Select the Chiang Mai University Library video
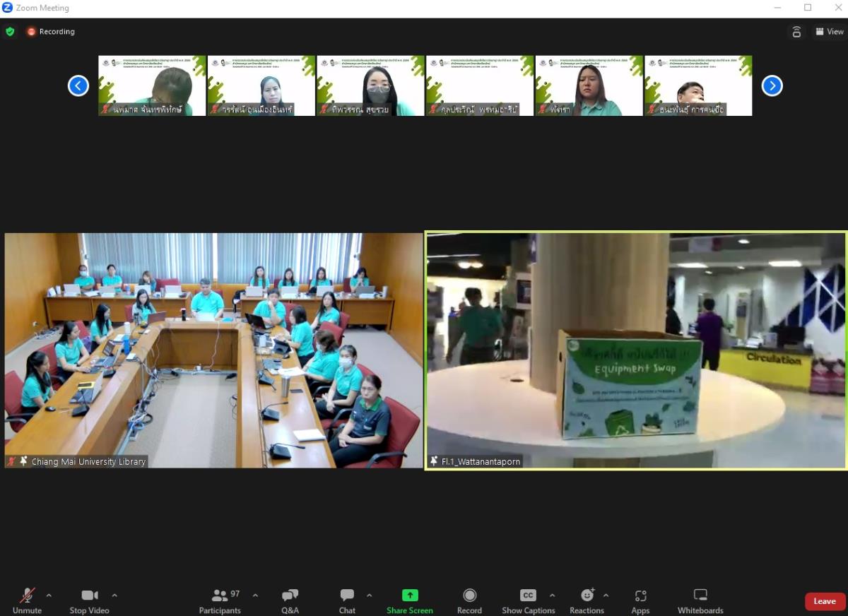 coord(213,350)
